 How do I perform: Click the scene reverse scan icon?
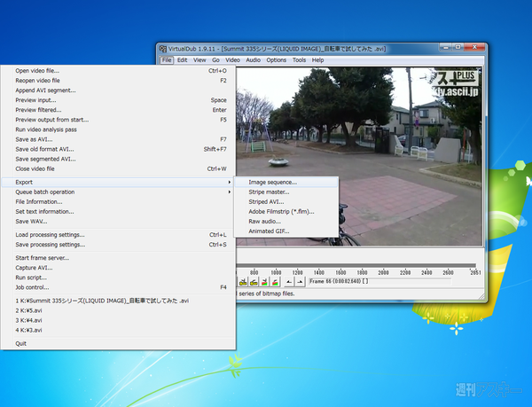coord(265,281)
